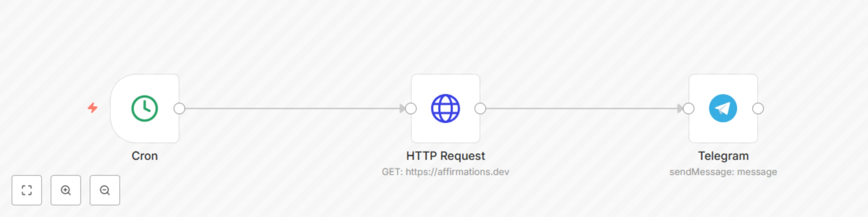
Task: Select the Telegram node title text
Action: click(723, 156)
